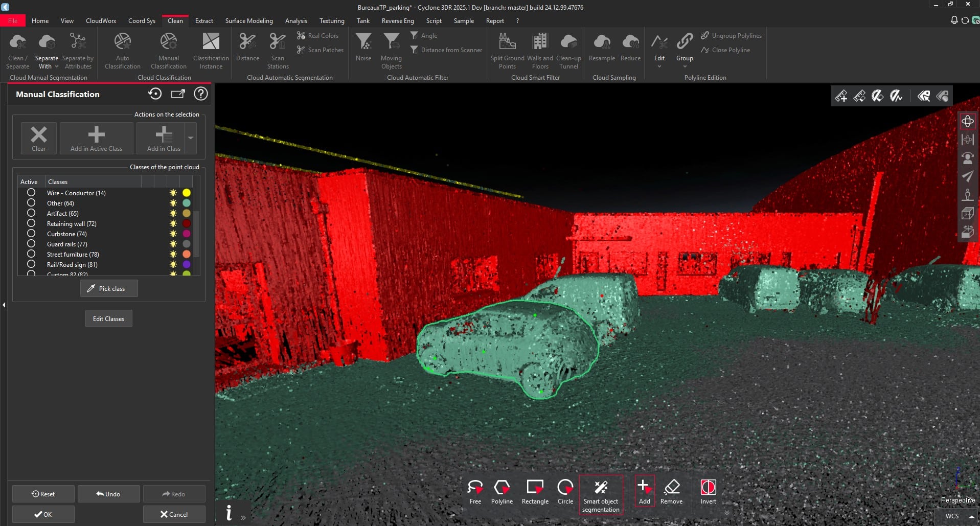Viewport: 980px width, 526px height.
Task: Switch to the Extract ribbon tab
Action: (x=204, y=20)
